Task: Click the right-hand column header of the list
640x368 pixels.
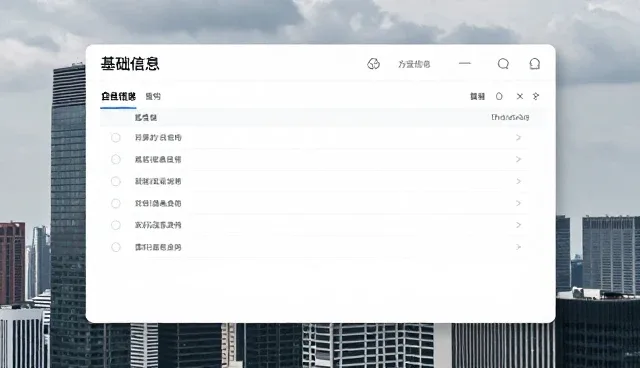Action: 510,117
